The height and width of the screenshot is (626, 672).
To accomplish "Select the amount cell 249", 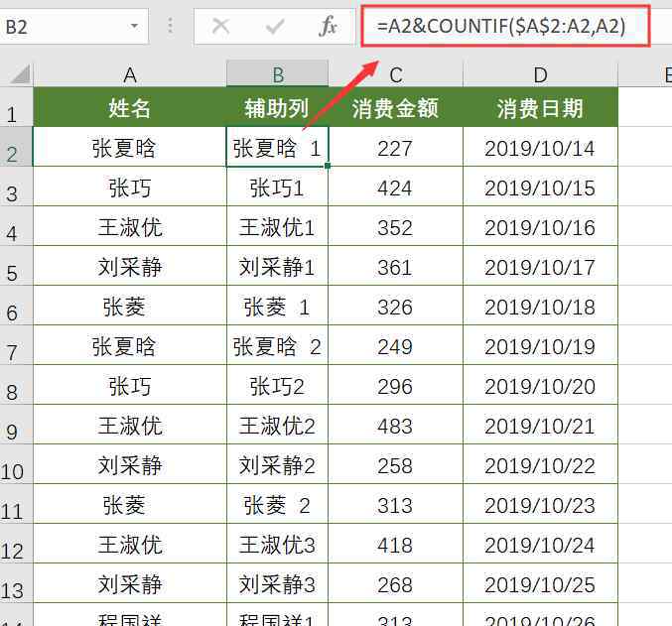I will coord(396,345).
